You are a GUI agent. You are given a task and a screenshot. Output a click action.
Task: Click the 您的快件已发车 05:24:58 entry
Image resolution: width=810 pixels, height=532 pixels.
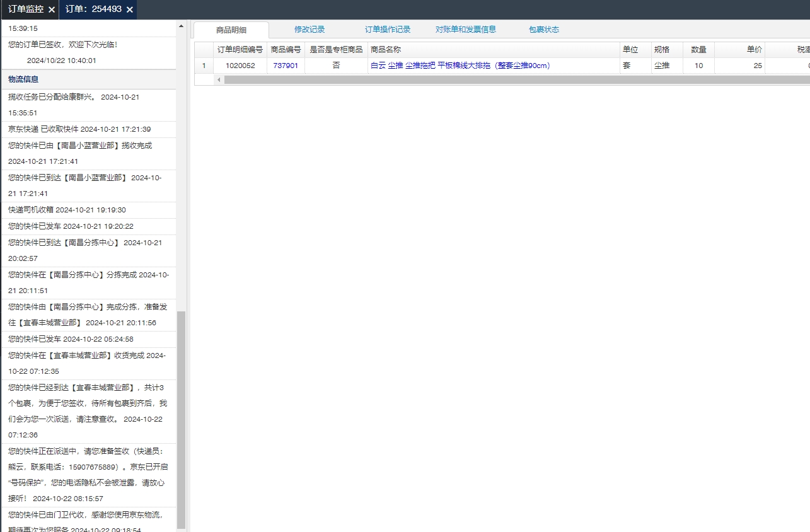click(x=89, y=339)
